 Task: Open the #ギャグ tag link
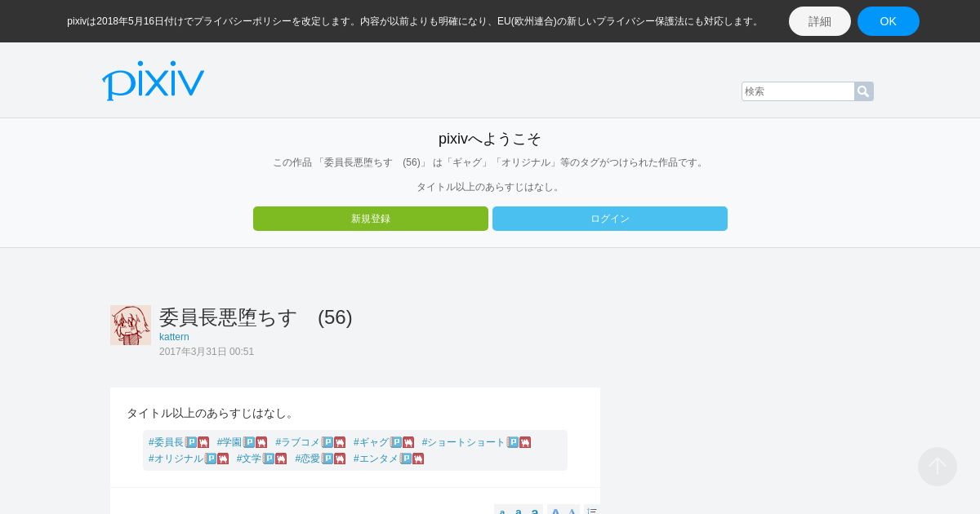click(372, 442)
